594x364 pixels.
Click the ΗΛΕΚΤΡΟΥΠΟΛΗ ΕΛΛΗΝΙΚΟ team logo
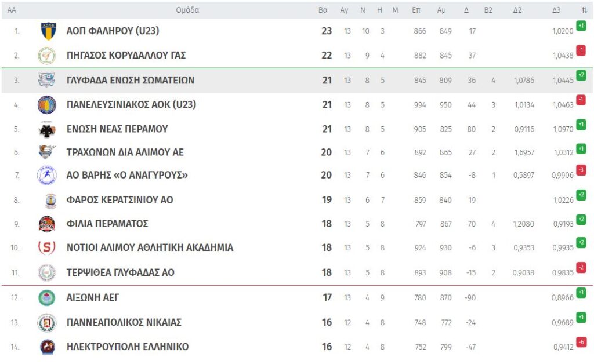(x=47, y=347)
